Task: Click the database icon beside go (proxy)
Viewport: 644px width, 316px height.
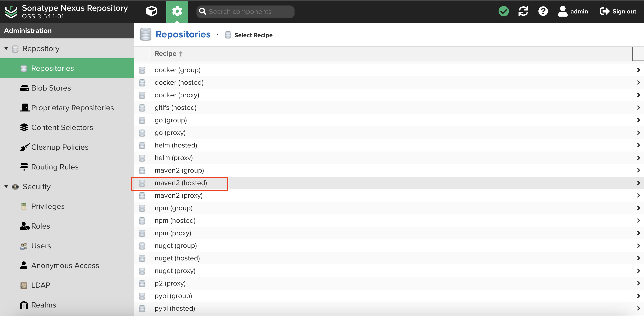Action: click(x=142, y=133)
